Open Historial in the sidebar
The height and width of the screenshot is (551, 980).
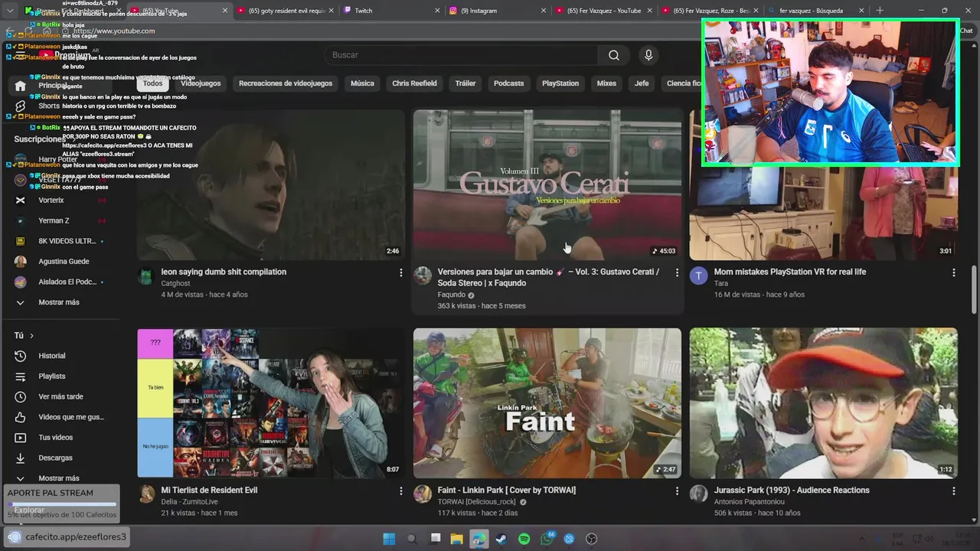(52, 356)
